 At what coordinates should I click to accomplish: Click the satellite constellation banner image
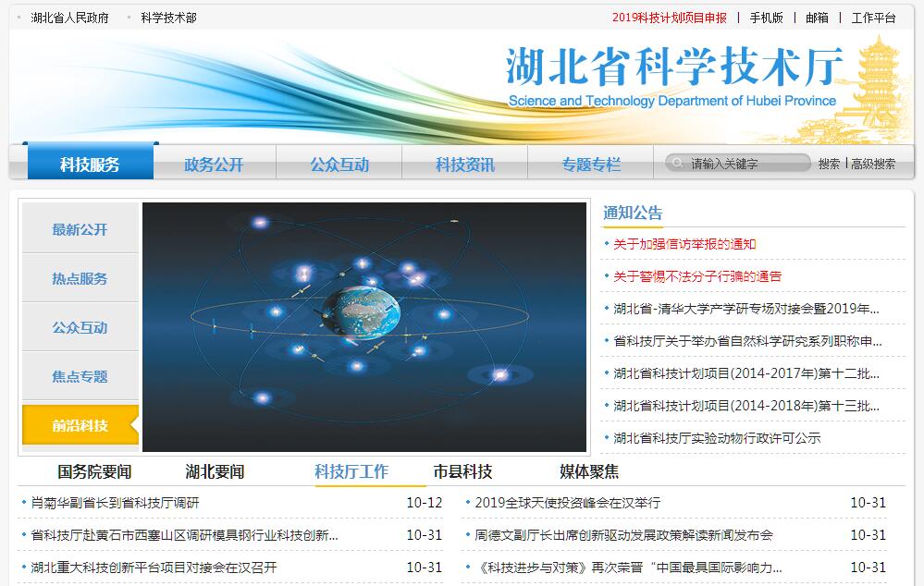pos(364,327)
